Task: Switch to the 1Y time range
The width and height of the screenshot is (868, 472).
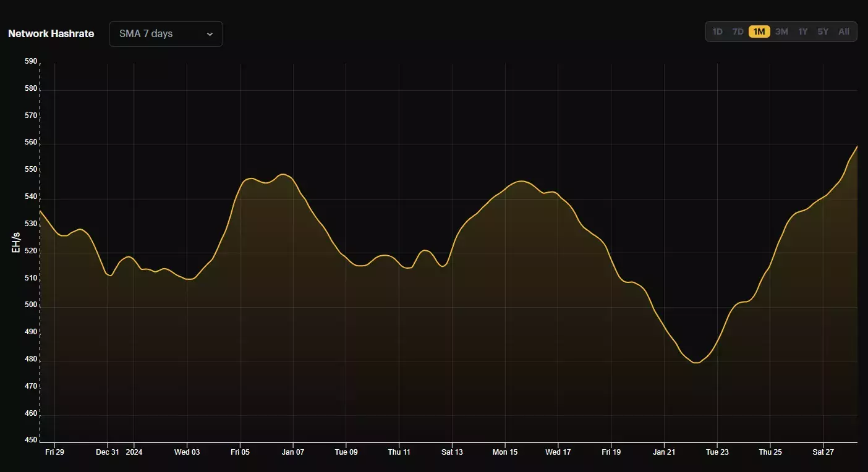Action: click(x=802, y=32)
